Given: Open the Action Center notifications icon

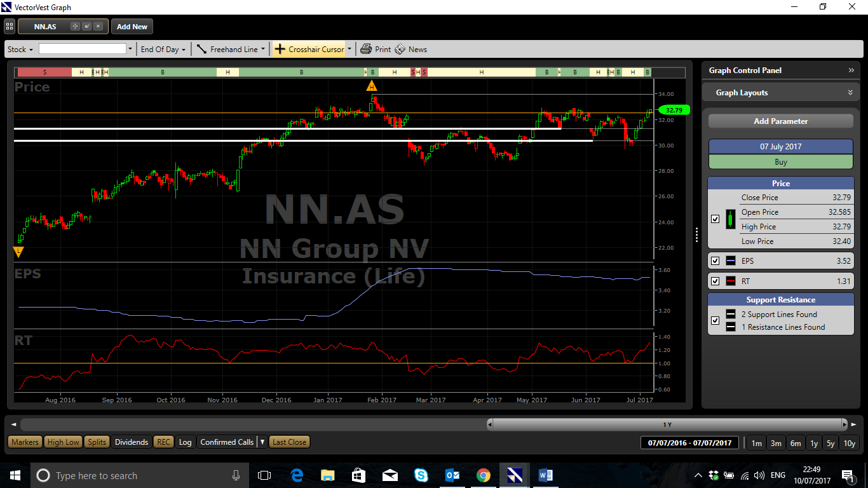Looking at the screenshot, I should [x=847, y=475].
